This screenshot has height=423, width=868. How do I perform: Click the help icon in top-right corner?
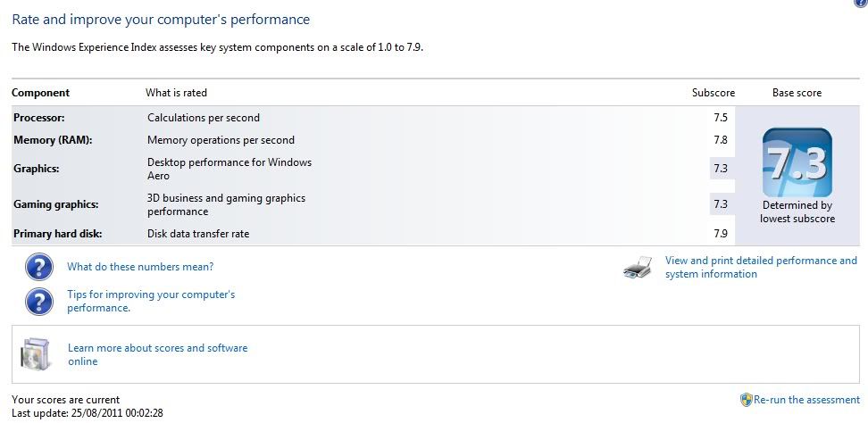click(862, 2)
